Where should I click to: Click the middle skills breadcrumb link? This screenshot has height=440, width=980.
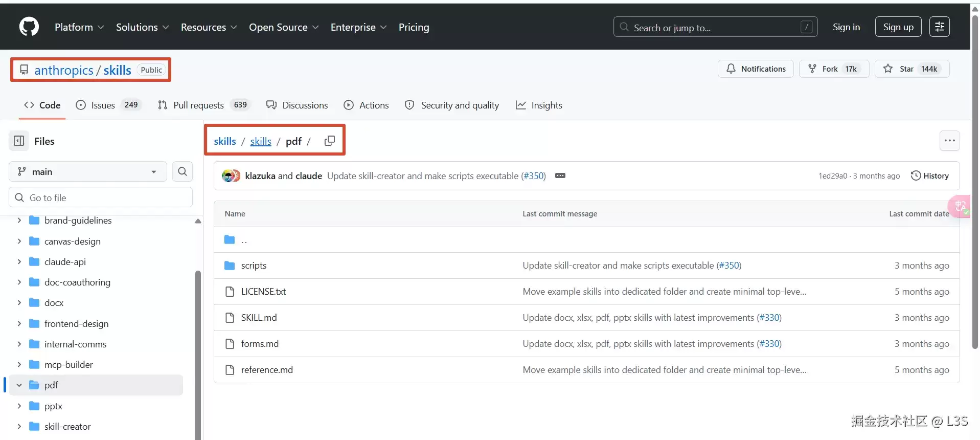[261, 141]
